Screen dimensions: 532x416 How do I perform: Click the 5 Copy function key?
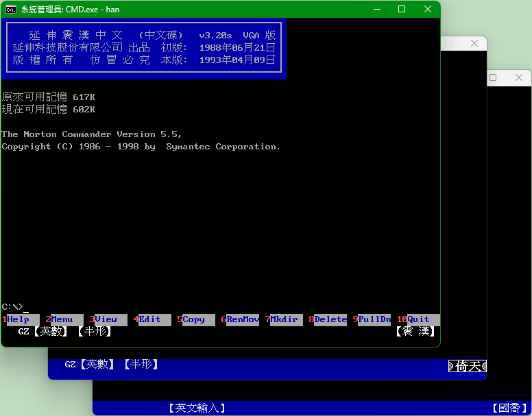(x=196, y=320)
